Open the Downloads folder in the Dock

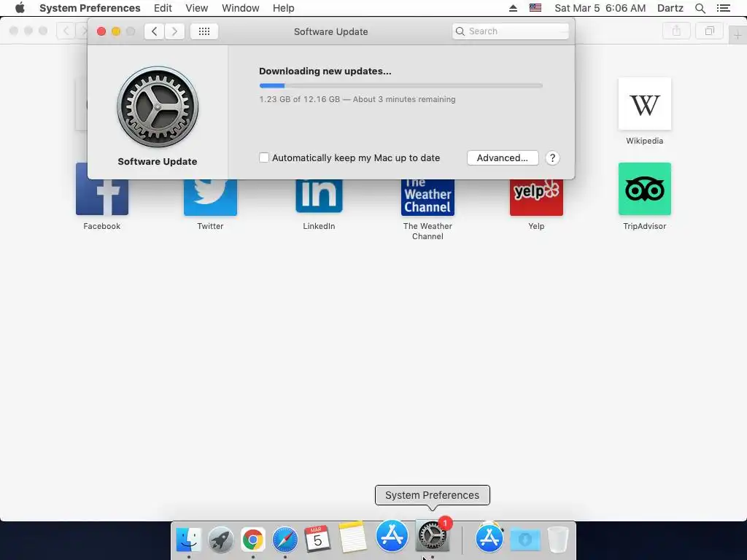pyautogui.click(x=525, y=540)
